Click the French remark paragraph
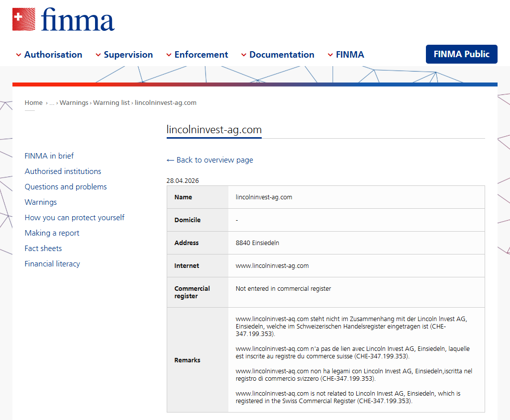The height and width of the screenshot is (420, 510). coord(353,352)
